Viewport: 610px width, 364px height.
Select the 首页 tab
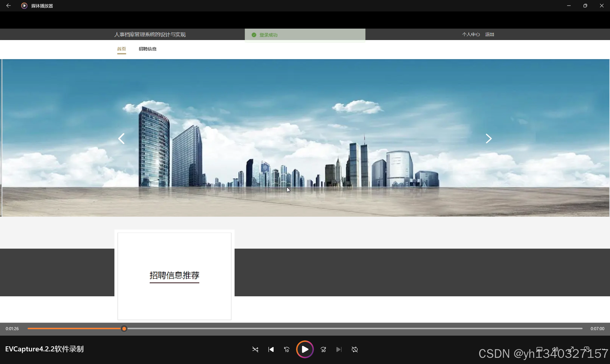121,49
